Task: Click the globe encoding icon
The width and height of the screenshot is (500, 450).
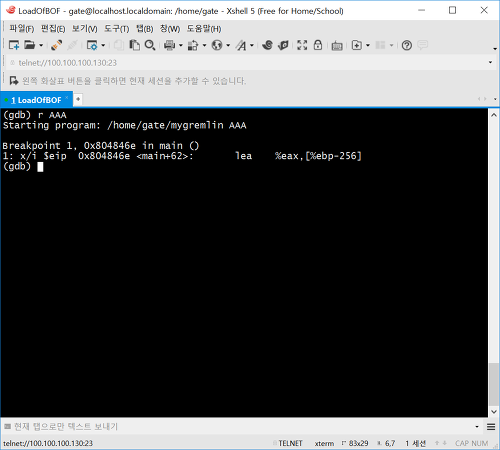Action: pyautogui.click(x=217, y=45)
